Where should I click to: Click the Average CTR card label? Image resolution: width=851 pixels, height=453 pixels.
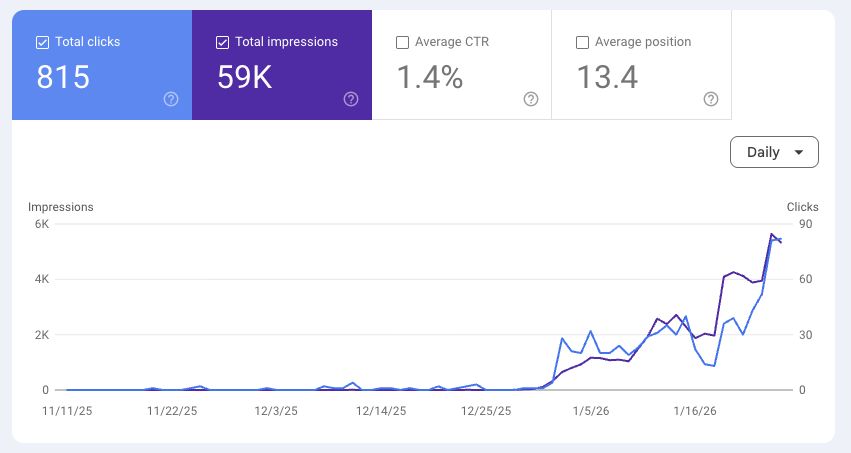(452, 42)
